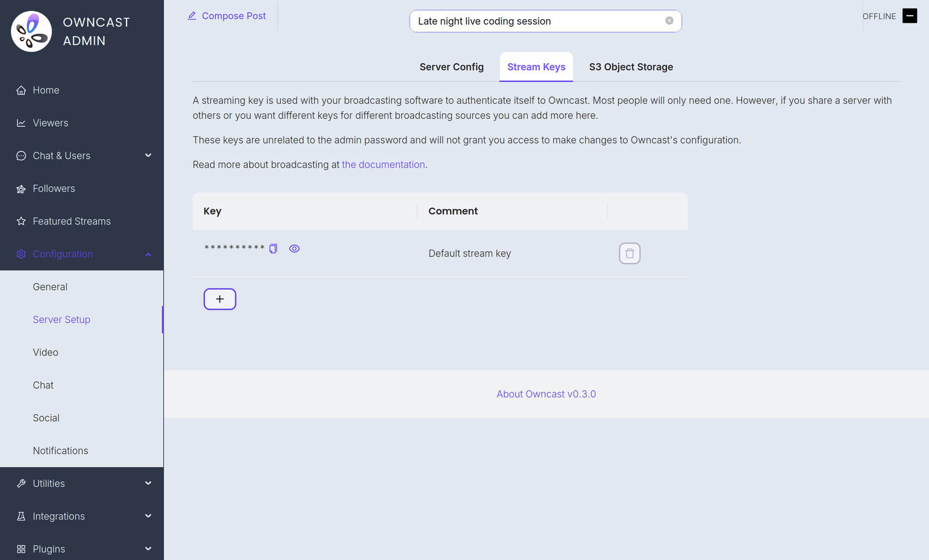Click the Home house icon
Image resolution: width=929 pixels, height=560 pixels.
[x=21, y=91]
